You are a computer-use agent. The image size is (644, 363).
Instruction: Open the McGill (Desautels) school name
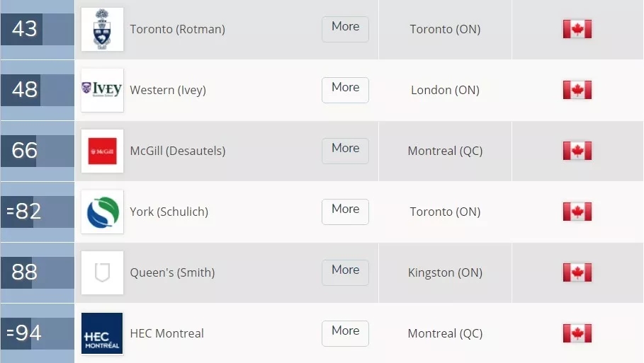pyautogui.click(x=177, y=151)
